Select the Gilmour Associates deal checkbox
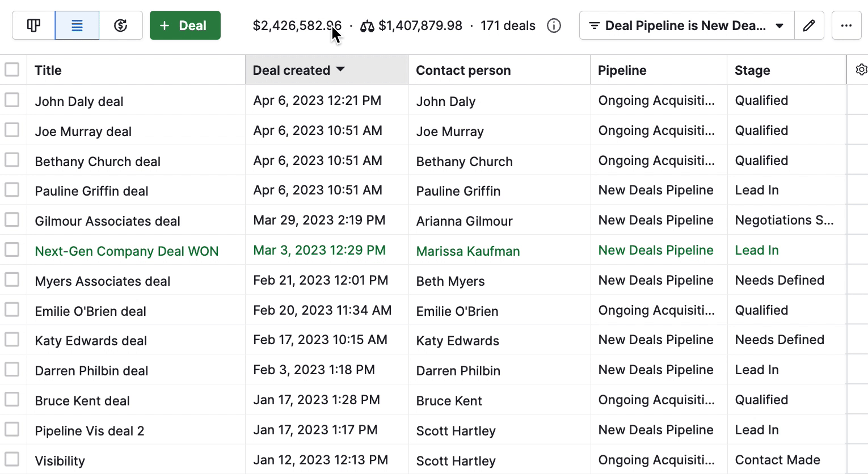 (x=12, y=220)
